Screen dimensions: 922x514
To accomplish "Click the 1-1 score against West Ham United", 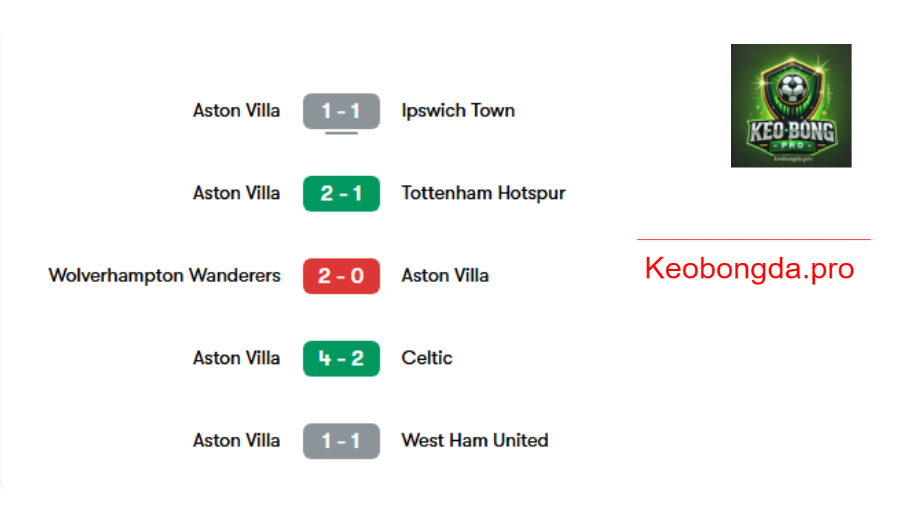I will point(341,440).
